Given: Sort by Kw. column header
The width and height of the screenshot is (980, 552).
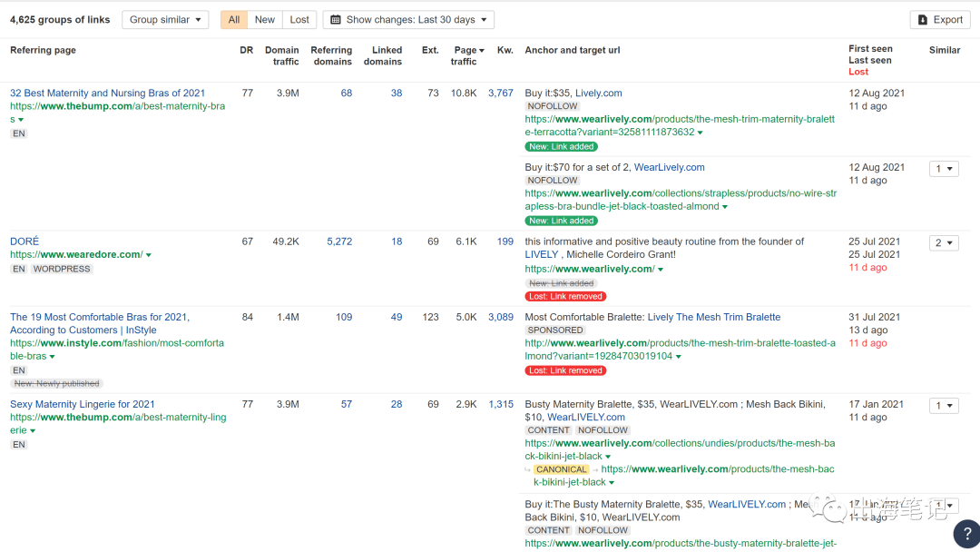Looking at the screenshot, I should pos(505,50).
